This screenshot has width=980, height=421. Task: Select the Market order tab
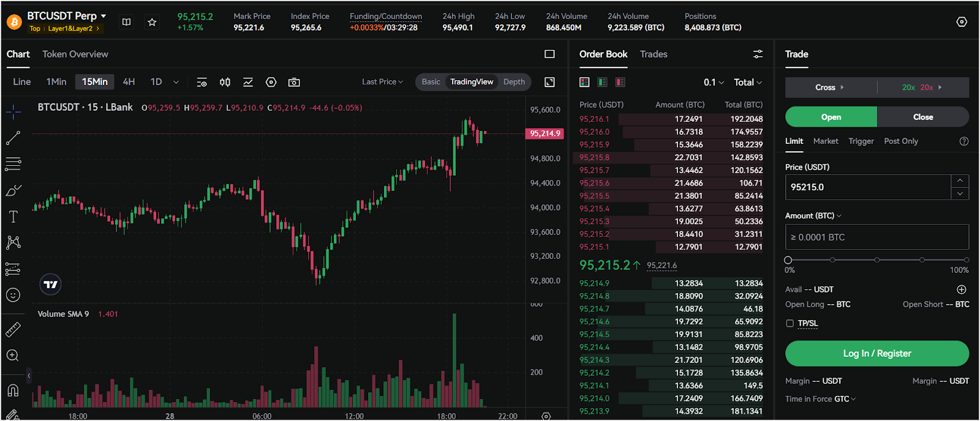point(826,141)
